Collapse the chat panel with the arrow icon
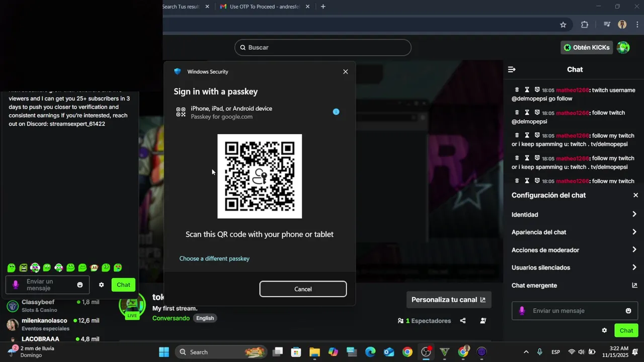Viewport: 644px width, 362px height. tap(512, 69)
